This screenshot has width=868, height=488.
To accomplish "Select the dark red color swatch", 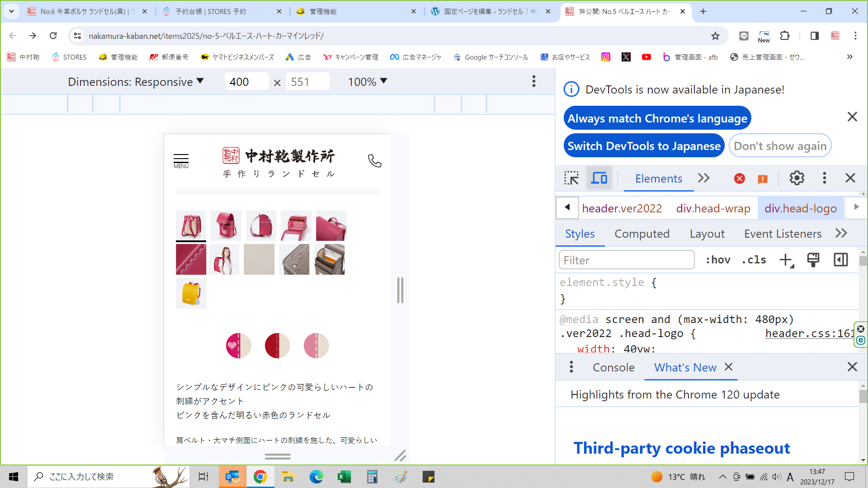I will (x=277, y=346).
